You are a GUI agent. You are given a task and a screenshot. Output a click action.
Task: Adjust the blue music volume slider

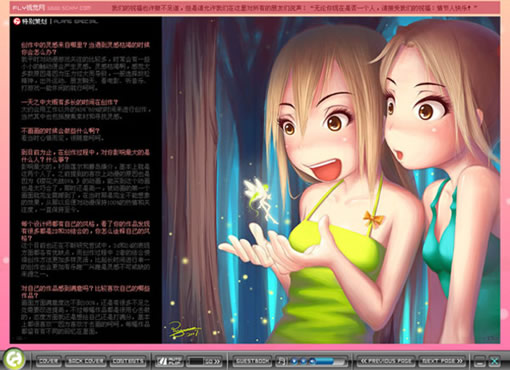[327, 361]
